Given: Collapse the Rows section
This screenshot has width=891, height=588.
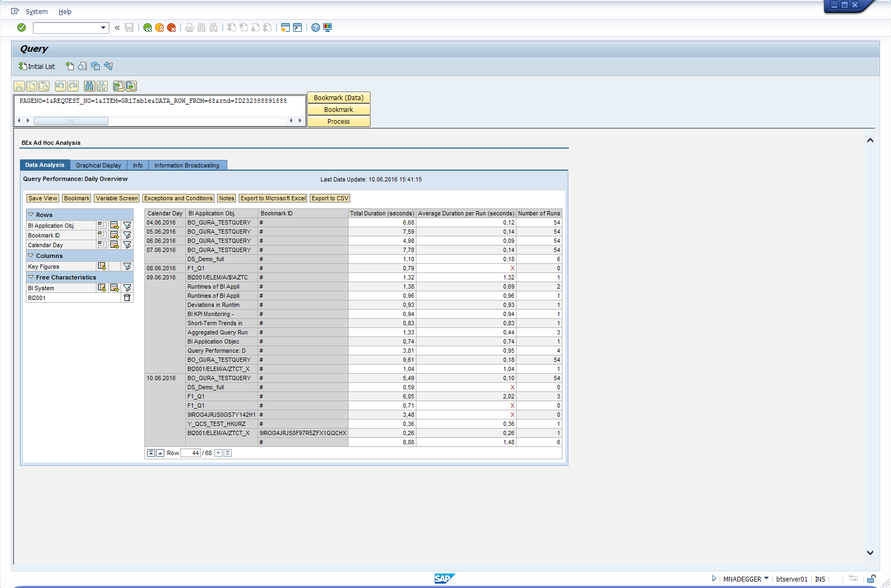Looking at the screenshot, I should pyautogui.click(x=31, y=215).
